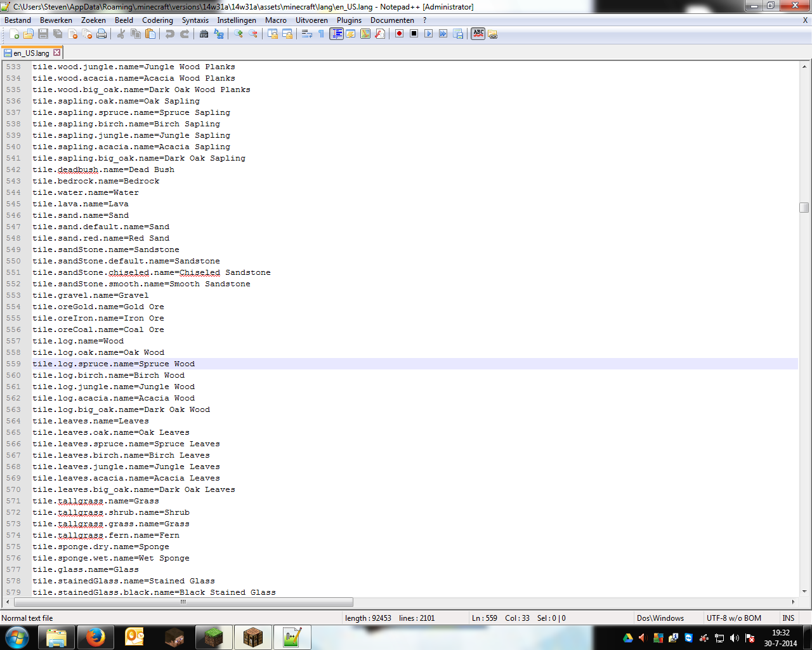
Task: Open Find with the binoculars icon
Action: 204,34
